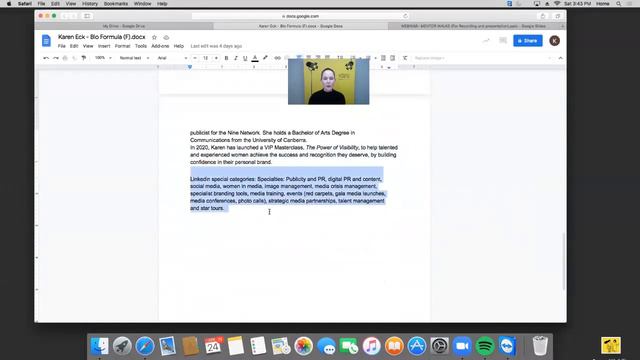Open the Insert menu
640x360 pixels.
104,46
